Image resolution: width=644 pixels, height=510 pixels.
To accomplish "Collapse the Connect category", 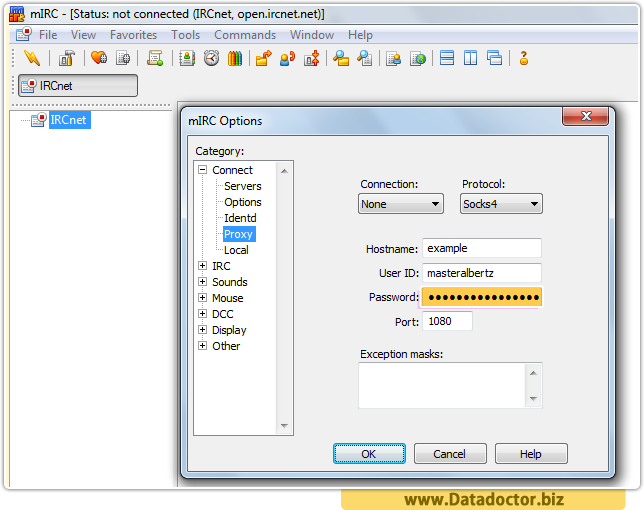I will click(x=202, y=170).
